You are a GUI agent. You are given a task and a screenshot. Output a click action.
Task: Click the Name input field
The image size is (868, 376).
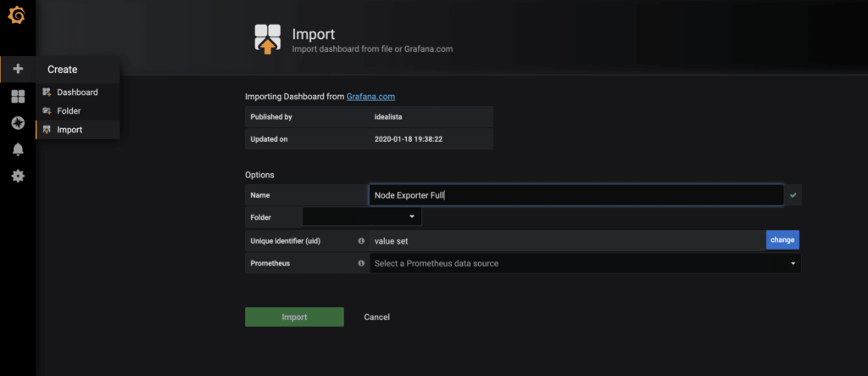tap(576, 195)
